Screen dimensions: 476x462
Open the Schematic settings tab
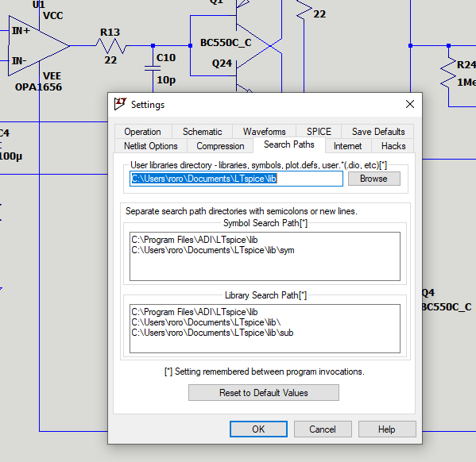[x=202, y=132]
